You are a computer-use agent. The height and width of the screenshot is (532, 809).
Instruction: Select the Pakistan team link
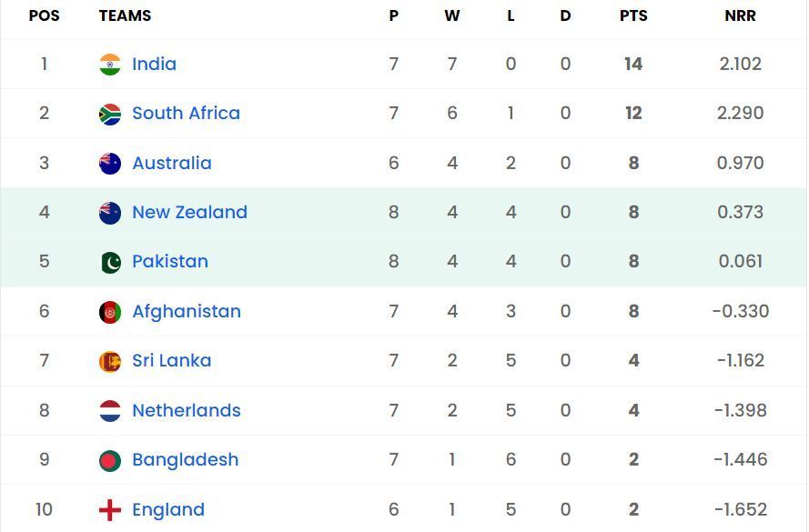click(x=170, y=261)
